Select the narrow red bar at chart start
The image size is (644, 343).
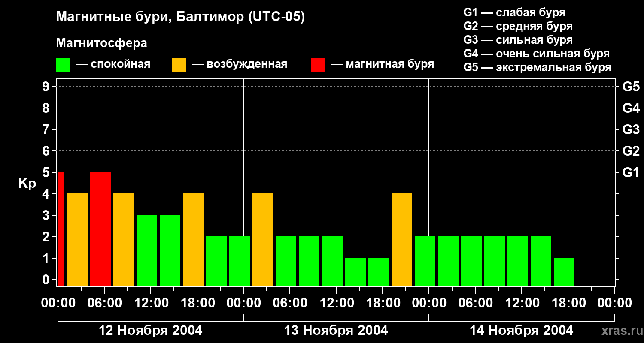point(61,229)
